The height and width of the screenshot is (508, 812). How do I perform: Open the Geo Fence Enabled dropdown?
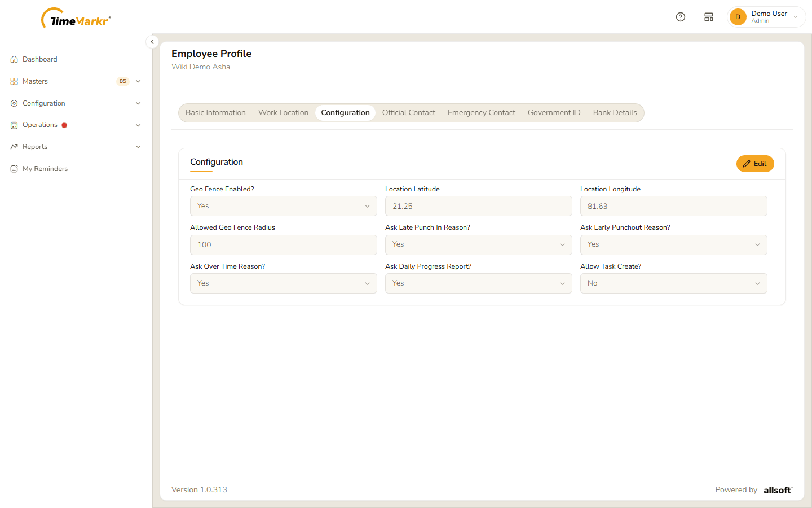coord(284,206)
